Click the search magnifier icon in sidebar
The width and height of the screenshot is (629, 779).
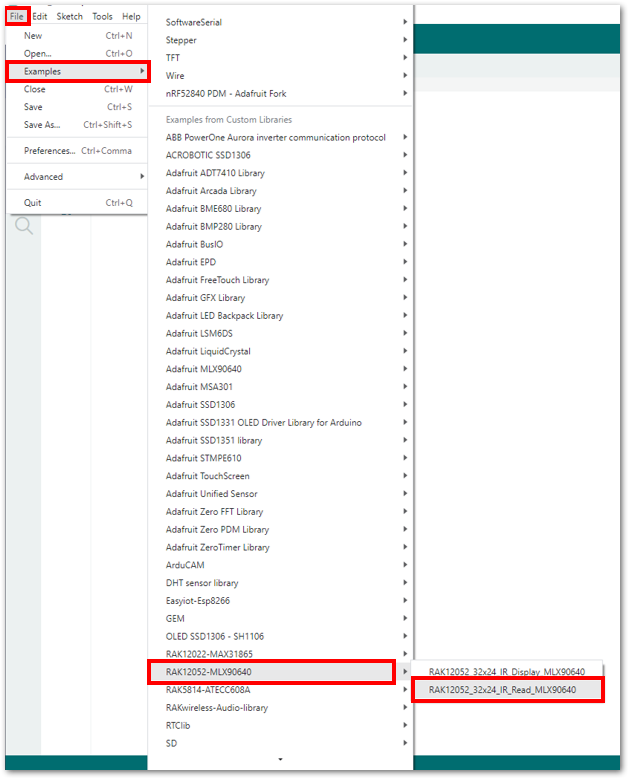pyautogui.click(x=23, y=226)
